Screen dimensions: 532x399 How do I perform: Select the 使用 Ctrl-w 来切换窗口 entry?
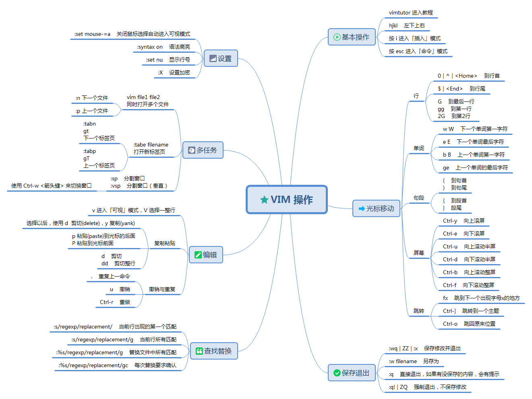tap(52, 186)
